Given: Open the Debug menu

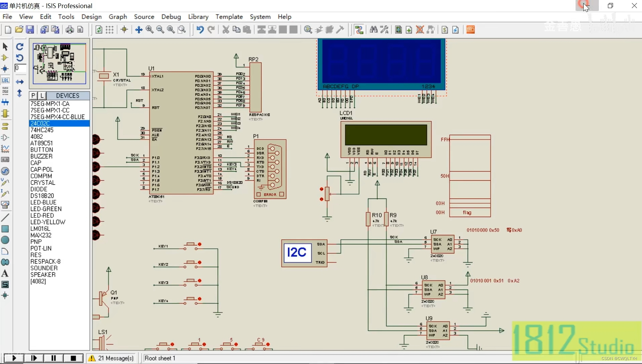Looking at the screenshot, I should coord(171,17).
